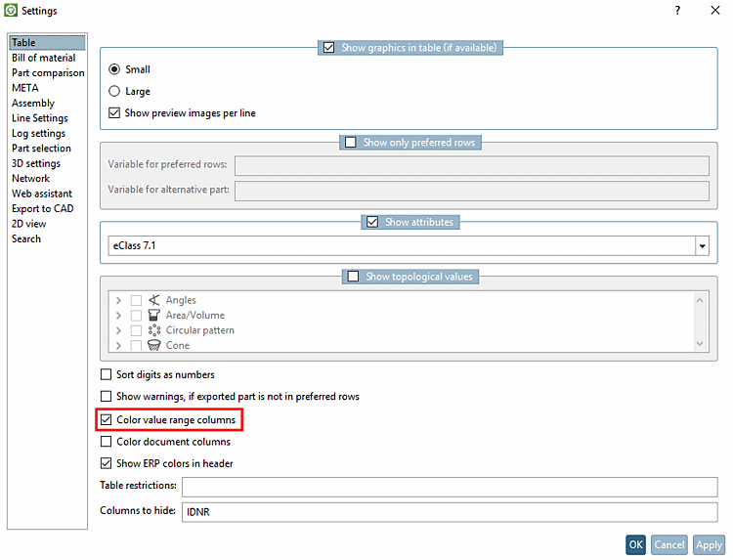Click the help question mark icon
Image resolution: width=733 pixels, height=560 pixels.
pyautogui.click(x=677, y=10)
